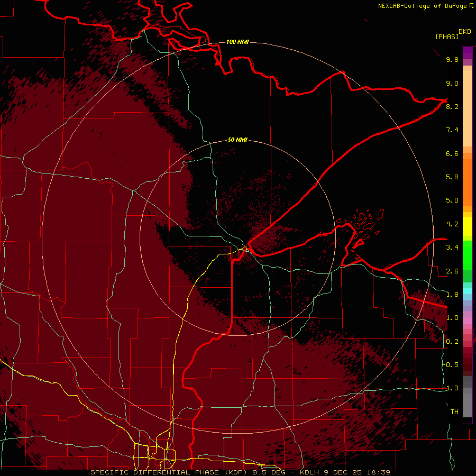
Task: Click the [PHAS] legend heading
Action: (x=447, y=37)
